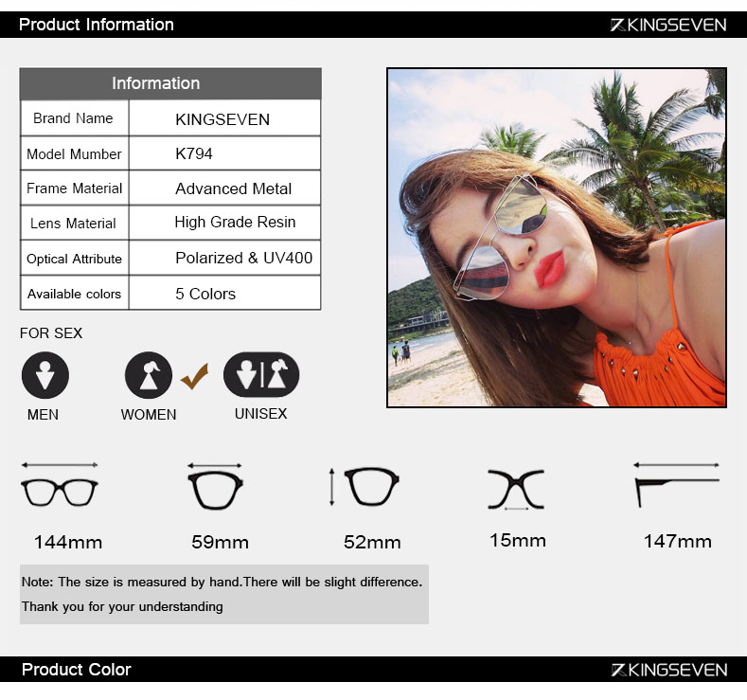Click the WOMEN text label

(x=149, y=415)
